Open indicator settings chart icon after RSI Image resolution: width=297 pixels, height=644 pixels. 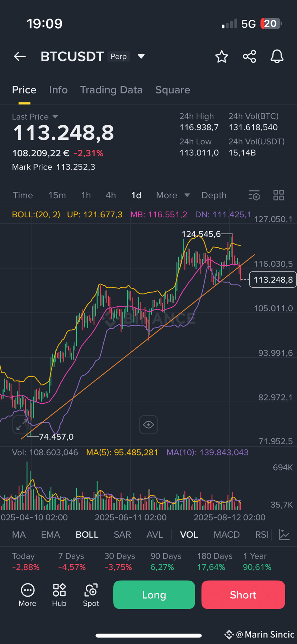(x=284, y=534)
